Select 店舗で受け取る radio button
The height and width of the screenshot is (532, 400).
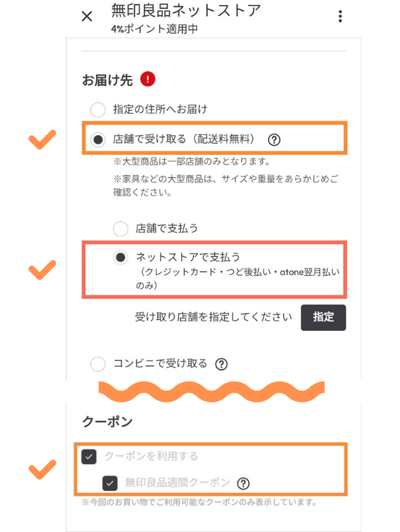98,140
